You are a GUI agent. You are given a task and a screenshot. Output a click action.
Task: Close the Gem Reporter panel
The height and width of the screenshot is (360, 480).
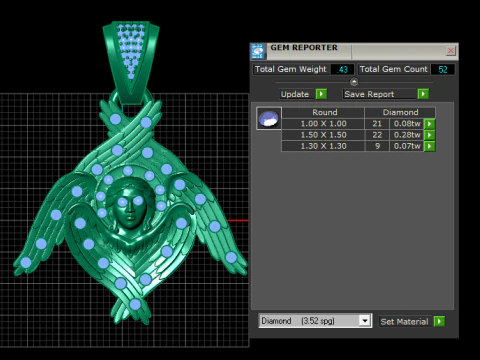coord(450,51)
